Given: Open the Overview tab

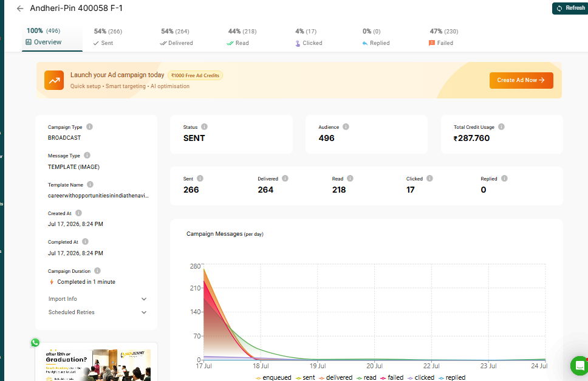Looking at the screenshot, I should tap(52, 36).
